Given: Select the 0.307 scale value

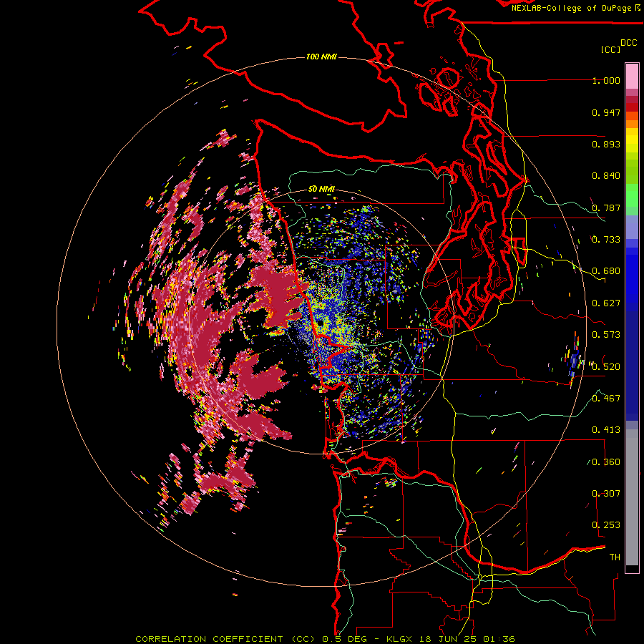Looking at the screenshot, I should pos(606,494).
